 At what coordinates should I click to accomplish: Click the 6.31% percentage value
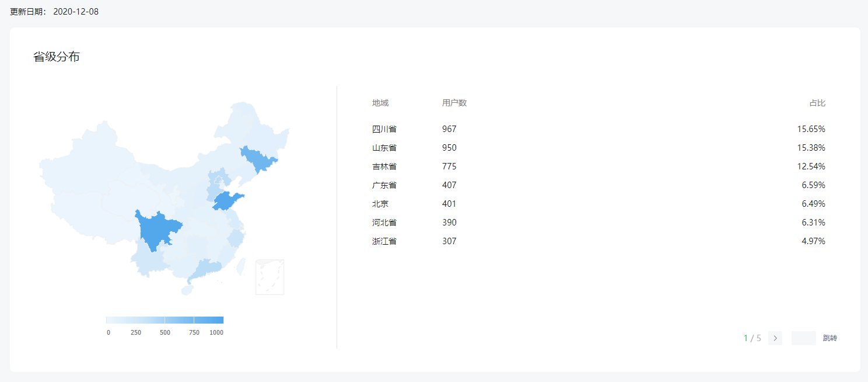(814, 223)
